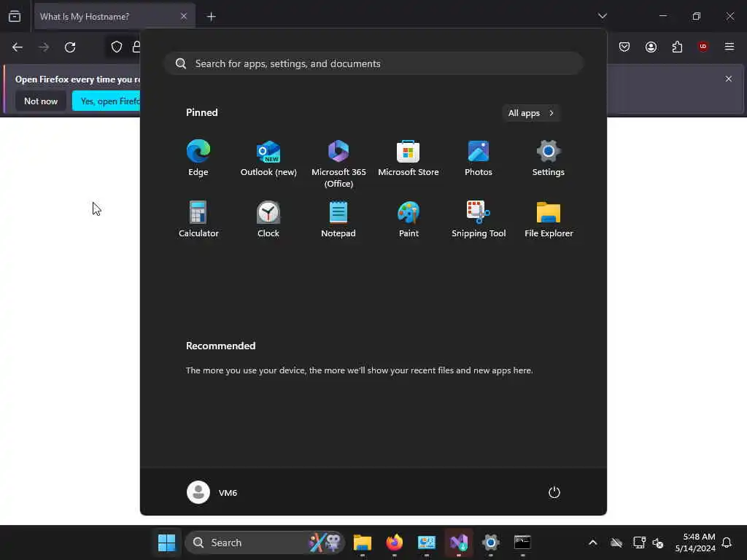Open the Settings gear on taskbar
This screenshot has height=560, width=747.
pyautogui.click(x=491, y=542)
